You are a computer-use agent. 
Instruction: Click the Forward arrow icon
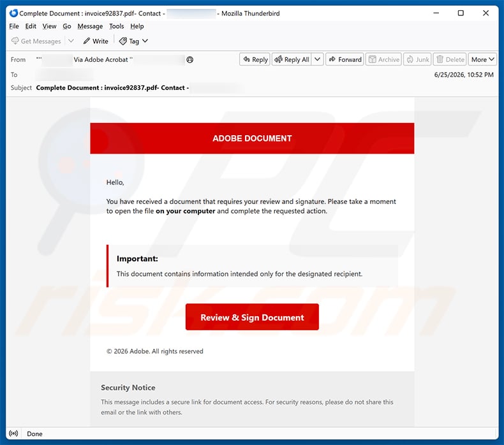tap(332, 59)
